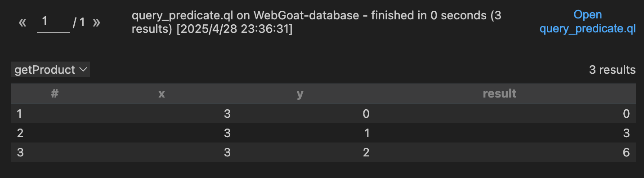Click y value 1 in second row

click(x=366, y=133)
